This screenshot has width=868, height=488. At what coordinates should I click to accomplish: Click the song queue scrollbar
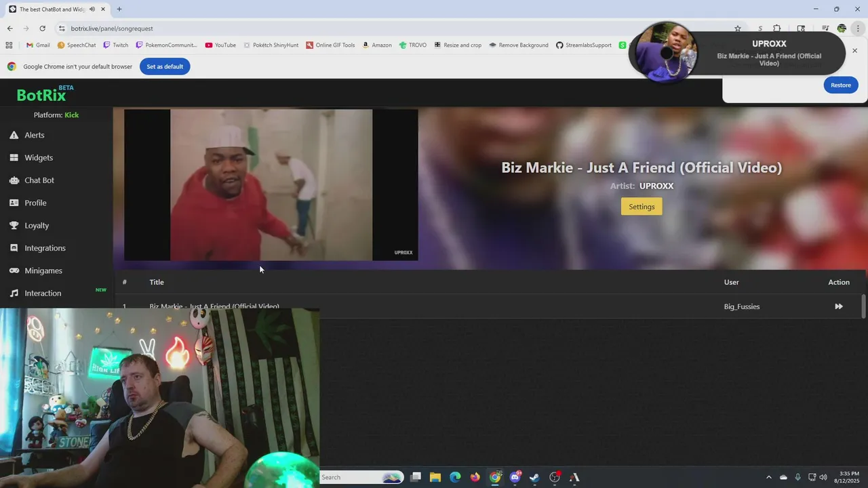pyautogui.click(x=863, y=306)
